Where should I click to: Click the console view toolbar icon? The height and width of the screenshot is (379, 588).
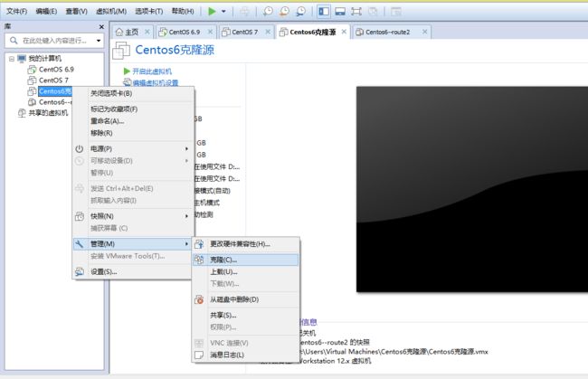click(x=396, y=11)
